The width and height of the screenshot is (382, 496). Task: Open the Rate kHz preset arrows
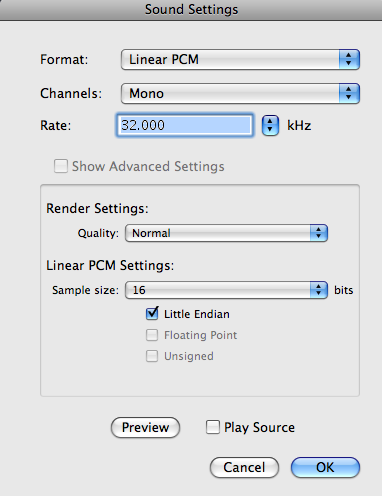click(270, 126)
